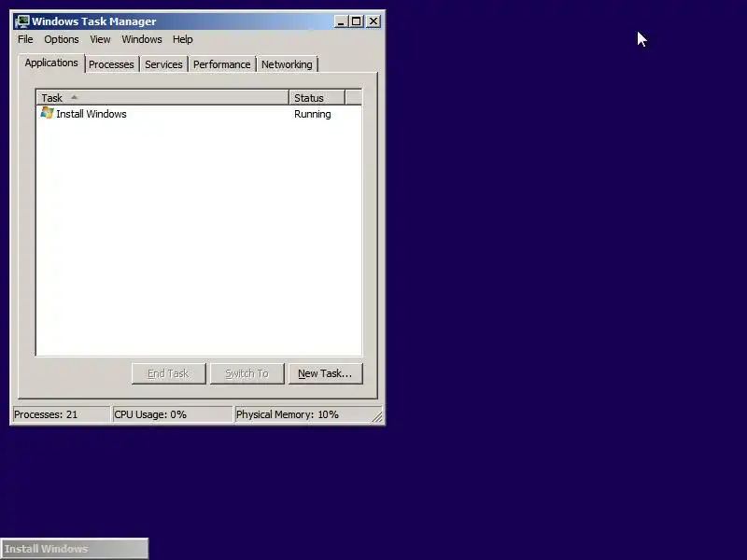Screen dimensions: 747x560
Task: Click the Switch To button
Action: (x=247, y=373)
